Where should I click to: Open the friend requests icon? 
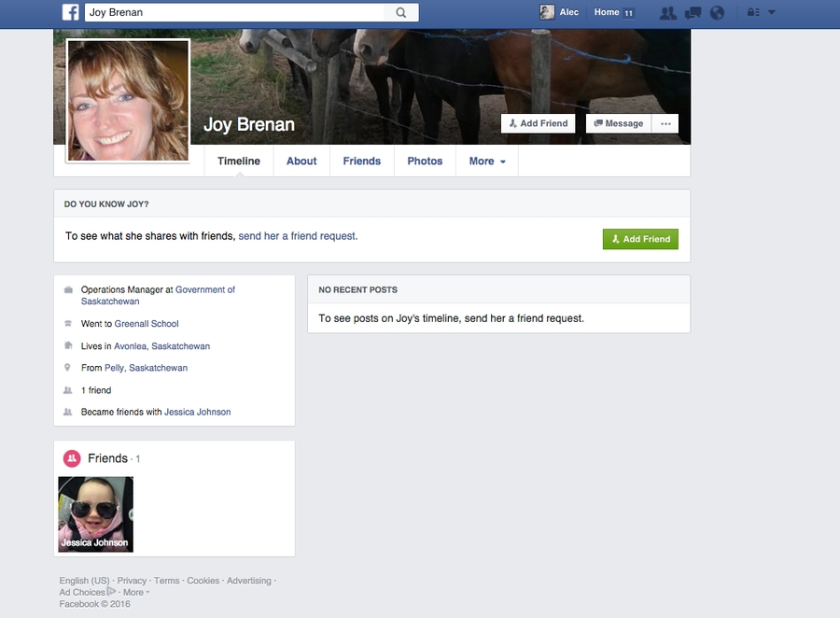[667, 13]
